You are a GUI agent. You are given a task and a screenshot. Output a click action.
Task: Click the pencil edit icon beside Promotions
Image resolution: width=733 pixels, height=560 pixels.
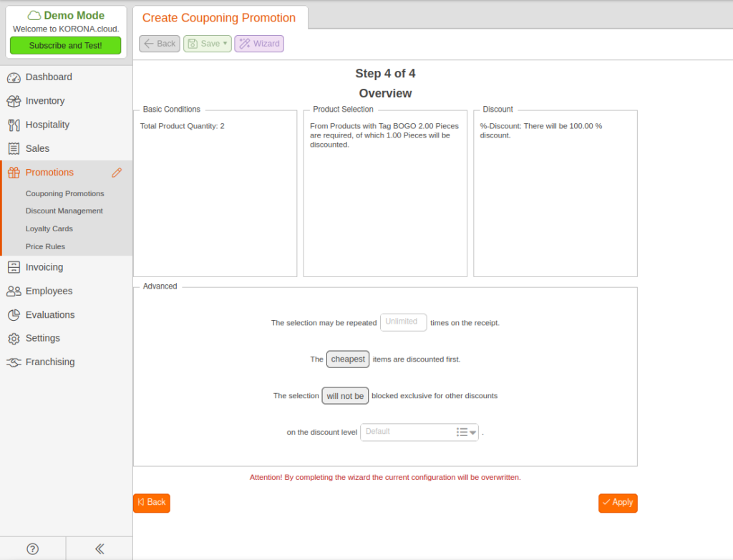pyautogui.click(x=117, y=173)
